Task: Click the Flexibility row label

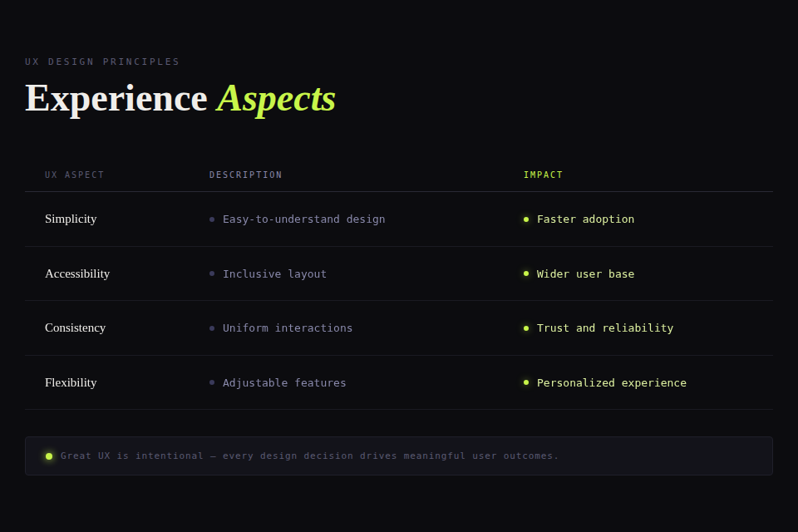Action: 71,382
